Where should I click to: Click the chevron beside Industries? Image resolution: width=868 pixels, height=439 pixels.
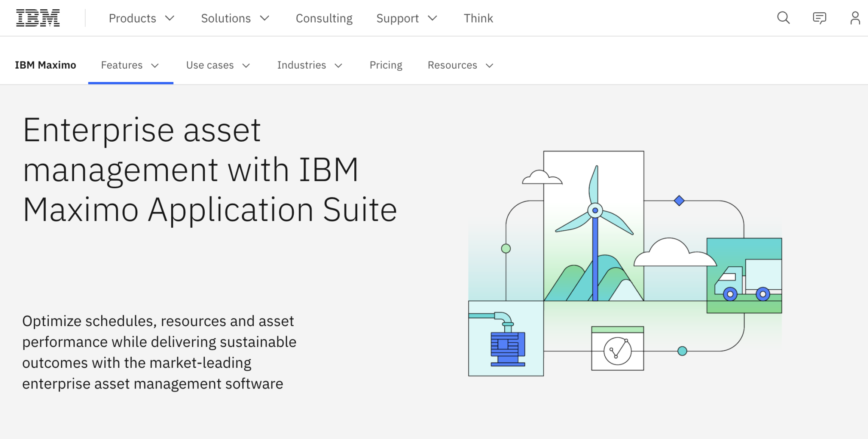[x=338, y=65]
